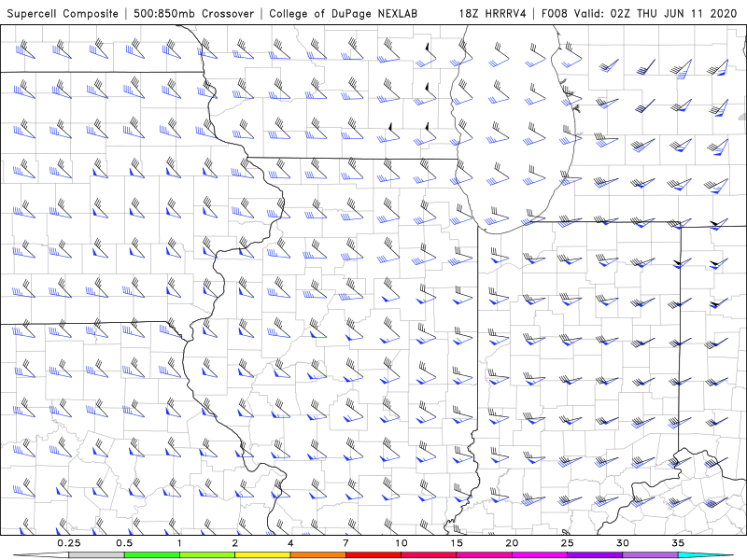Click the legend value 20
The width and height of the screenshot is (747, 560).
click(512, 543)
